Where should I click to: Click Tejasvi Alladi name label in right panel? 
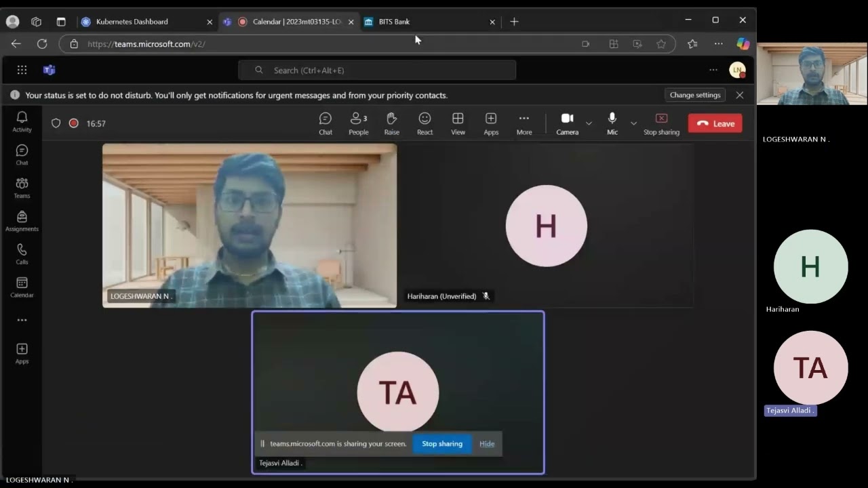tap(790, 411)
